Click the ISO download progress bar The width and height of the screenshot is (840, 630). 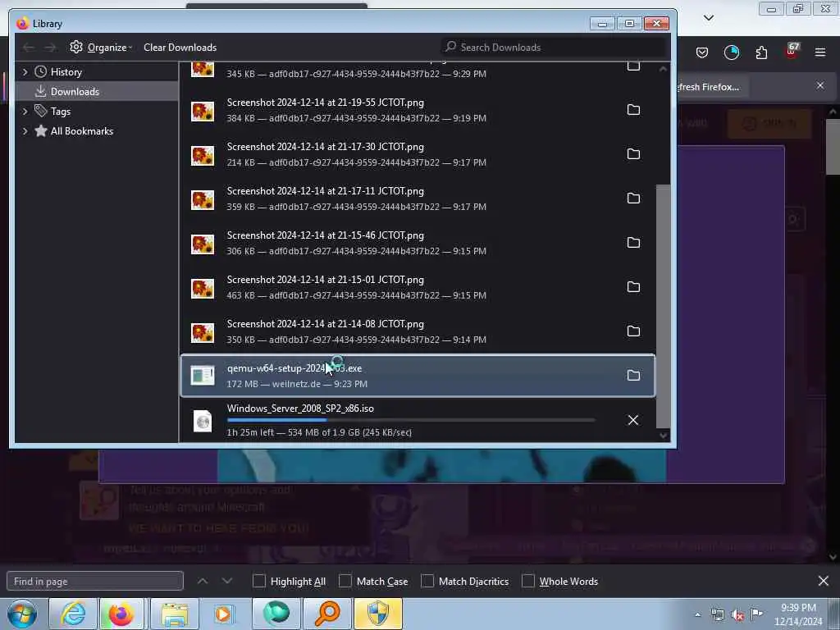[x=411, y=420]
